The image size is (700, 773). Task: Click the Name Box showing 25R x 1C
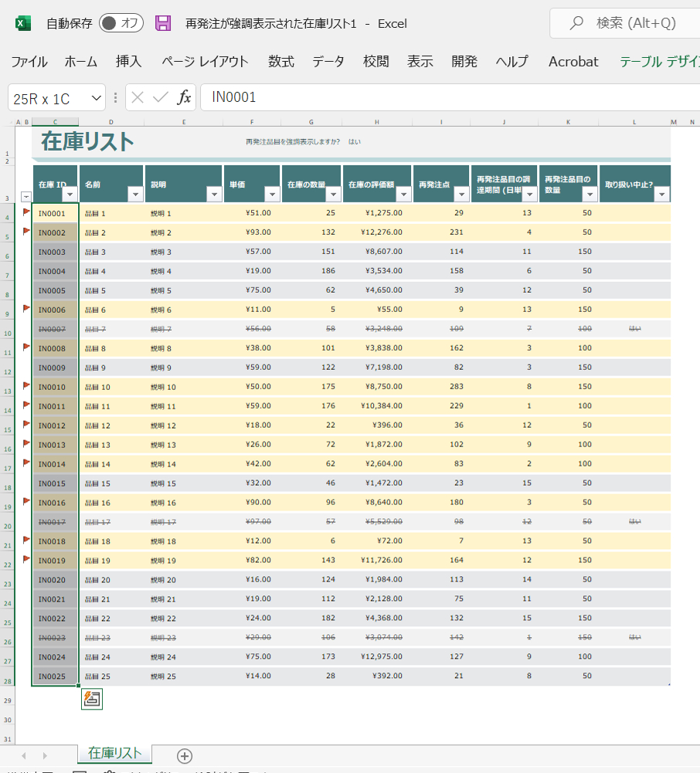(49, 98)
